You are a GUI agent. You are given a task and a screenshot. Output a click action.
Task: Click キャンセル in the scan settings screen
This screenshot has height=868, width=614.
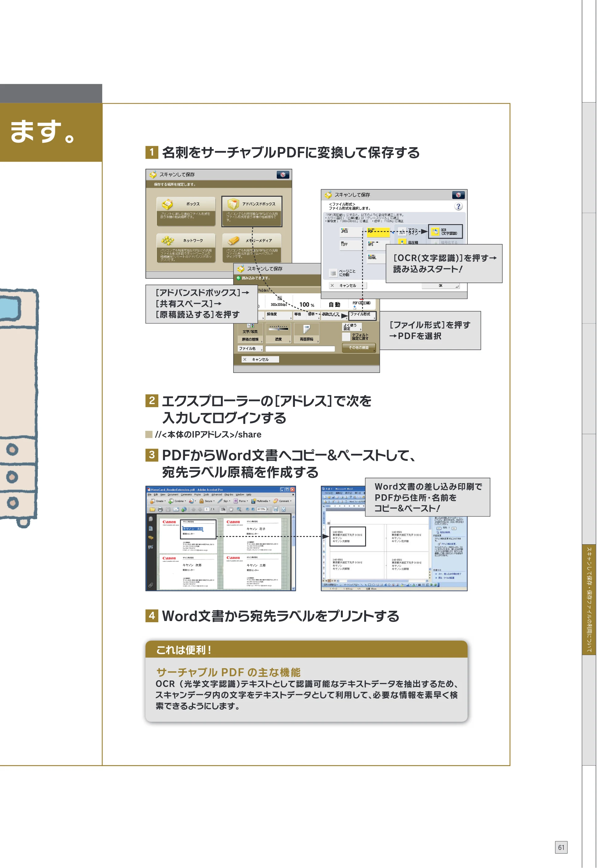261,360
